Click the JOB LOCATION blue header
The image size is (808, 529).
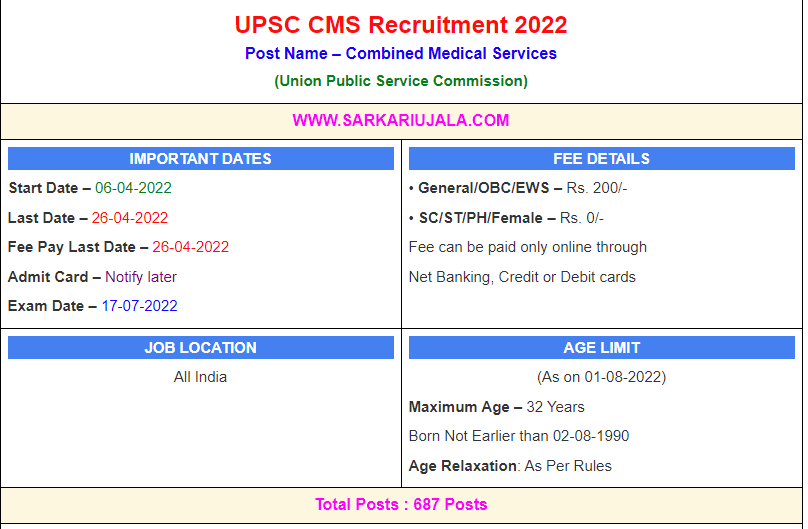pyautogui.click(x=200, y=348)
